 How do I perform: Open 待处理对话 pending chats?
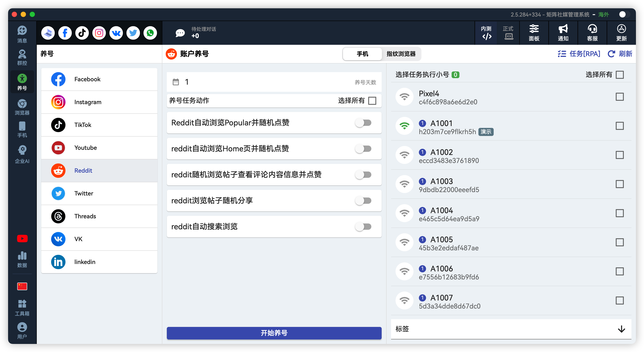click(196, 33)
